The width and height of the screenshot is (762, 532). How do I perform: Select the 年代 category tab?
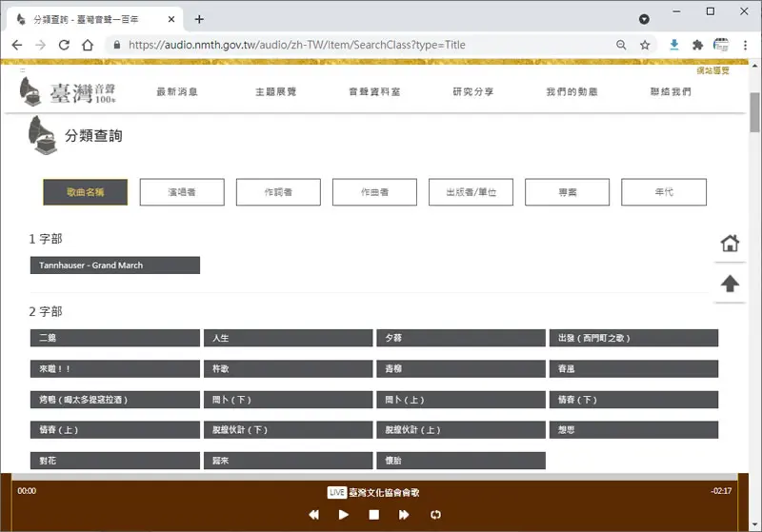[664, 192]
